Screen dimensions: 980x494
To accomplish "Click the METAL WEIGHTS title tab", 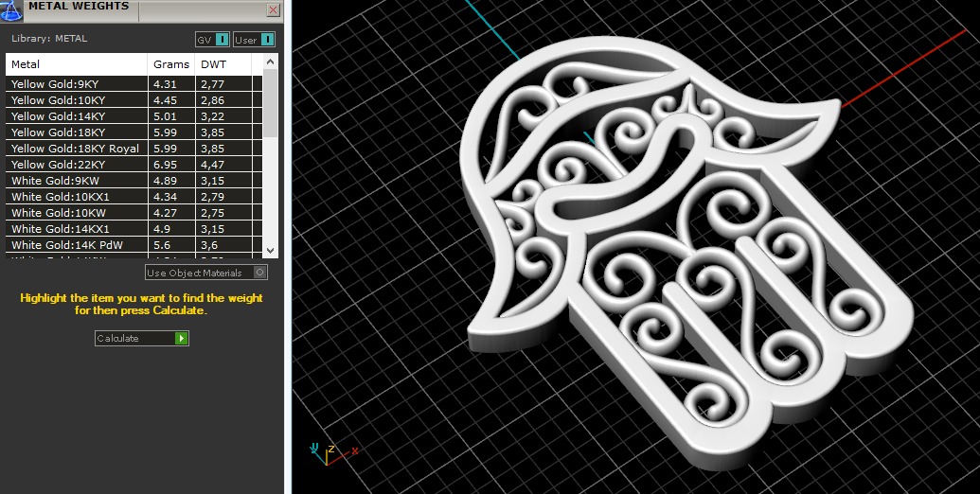I will pyautogui.click(x=80, y=8).
